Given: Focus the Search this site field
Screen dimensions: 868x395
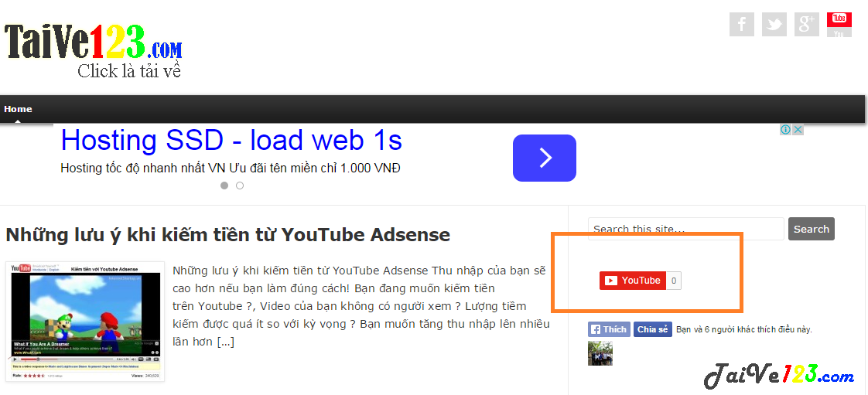Looking at the screenshot, I should (686, 229).
